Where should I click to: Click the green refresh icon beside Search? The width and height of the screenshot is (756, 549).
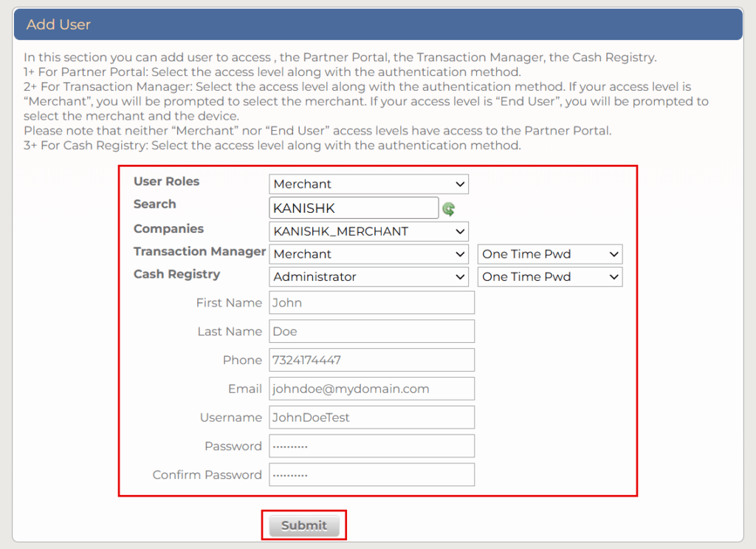[448, 209]
